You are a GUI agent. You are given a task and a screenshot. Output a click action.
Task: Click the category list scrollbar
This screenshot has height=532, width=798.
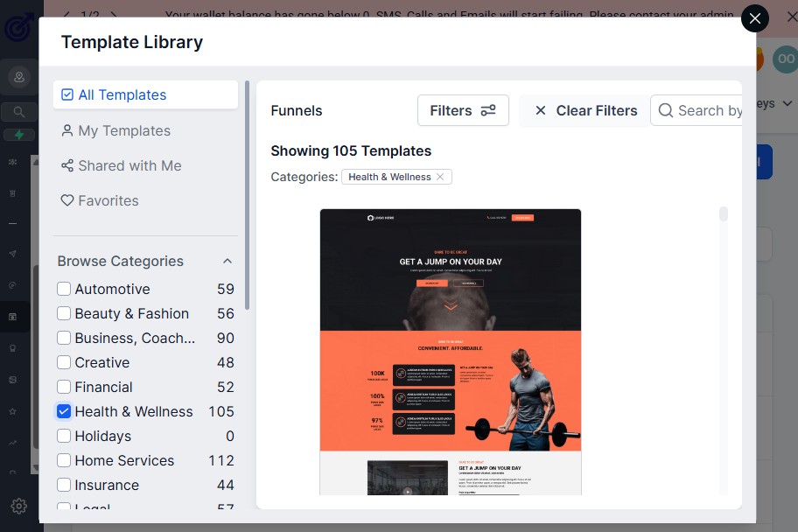(x=248, y=195)
